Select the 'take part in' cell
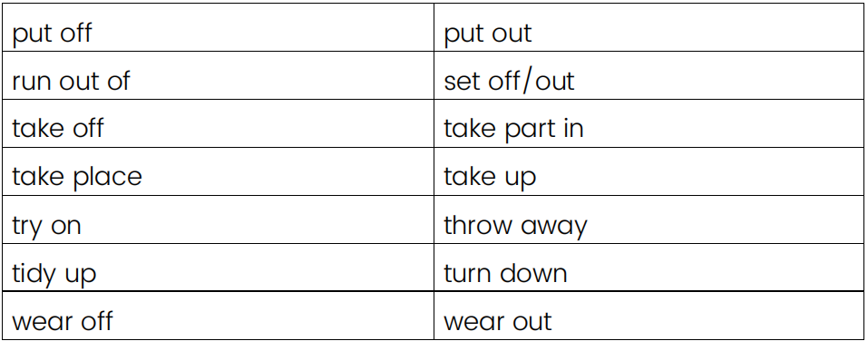The height and width of the screenshot is (341, 868). pos(649,124)
